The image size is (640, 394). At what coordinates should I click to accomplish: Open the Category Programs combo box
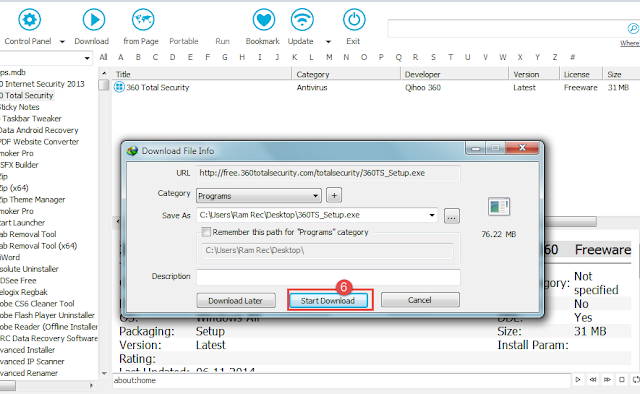coord(259,196)
